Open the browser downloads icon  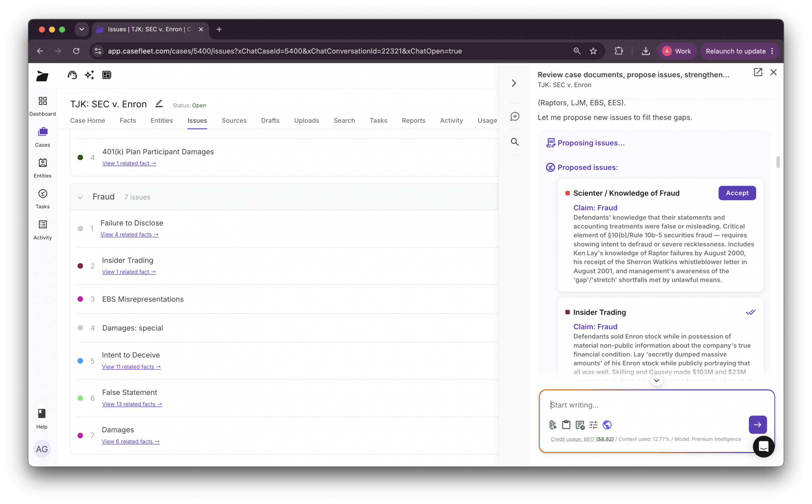(x=646, y=51)
